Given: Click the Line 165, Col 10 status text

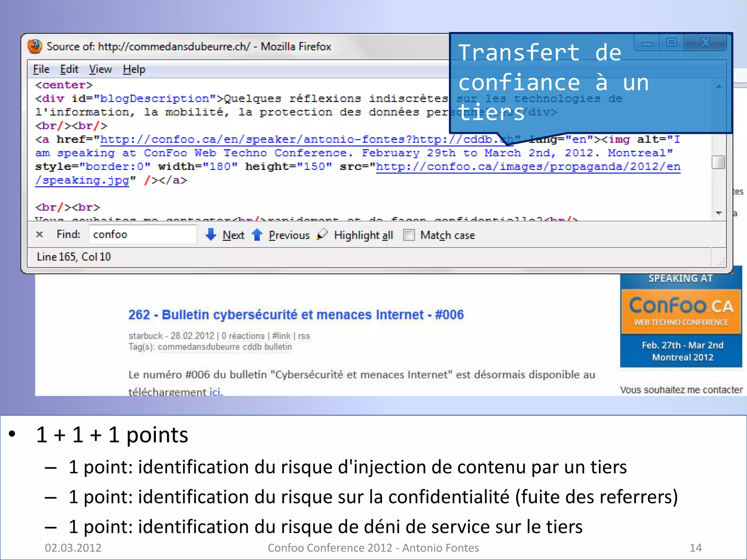Looking at the screenshot, I should pos(74,257).
